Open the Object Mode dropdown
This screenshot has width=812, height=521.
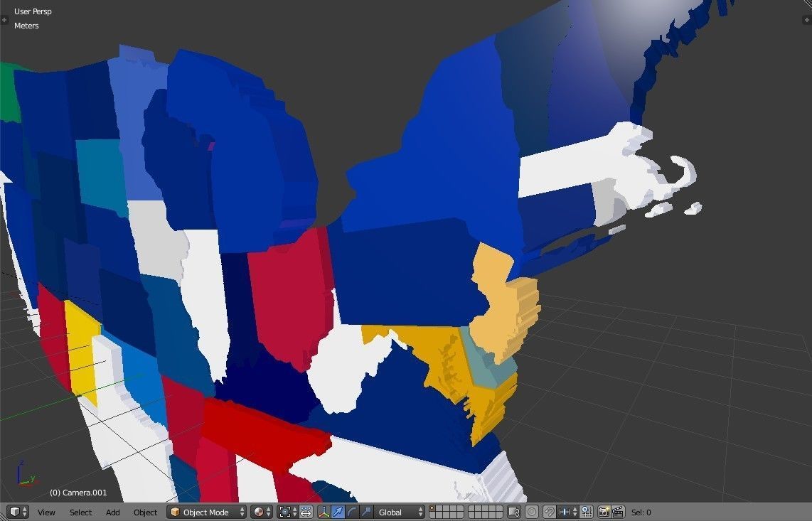pos(207,512)
